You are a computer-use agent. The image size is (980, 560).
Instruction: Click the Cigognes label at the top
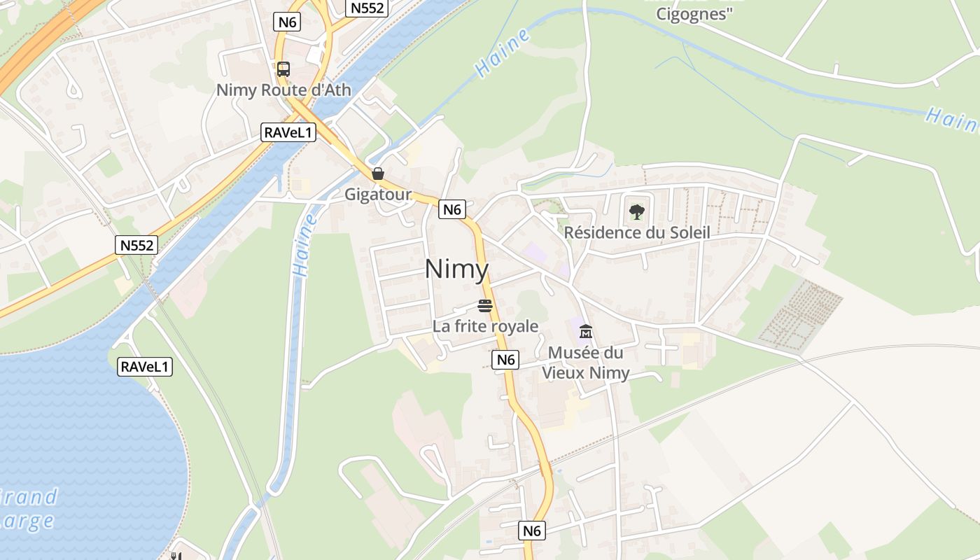(x=694, y=14)
